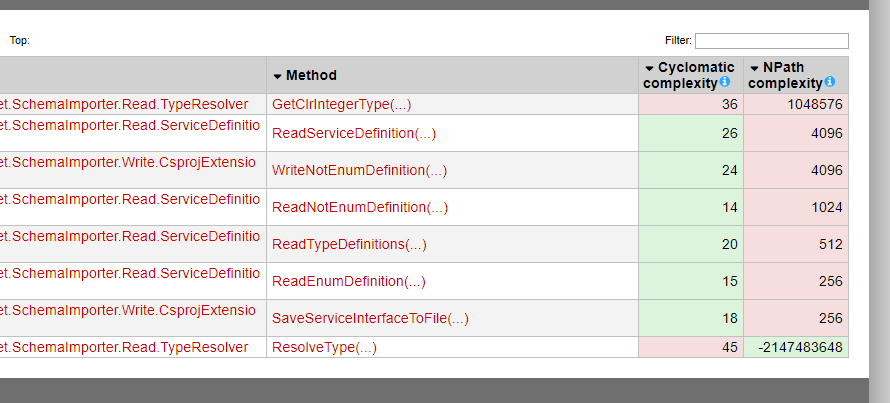
Task: Select the cyclomatic value 24 cell
Action: click(691, 170)
